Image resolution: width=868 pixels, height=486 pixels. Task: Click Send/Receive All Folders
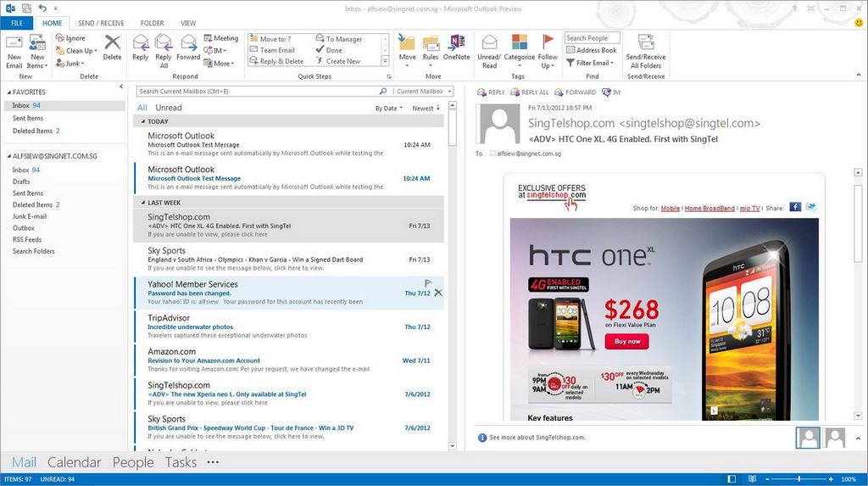pos(645,52)
